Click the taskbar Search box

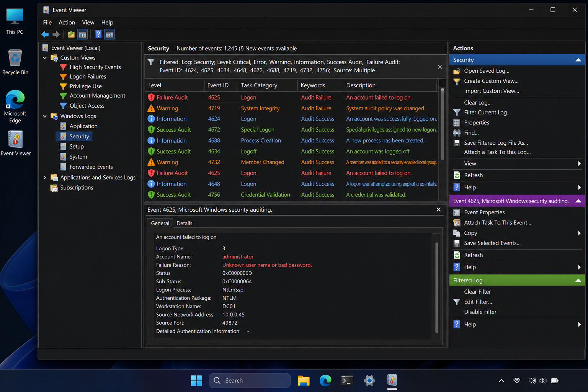[x=250, y=381]
